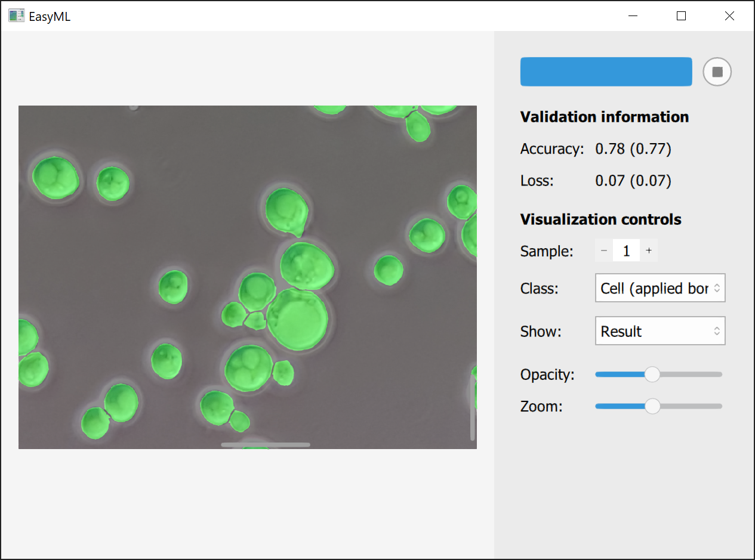Maximize the EasyML window
The width and height of the screenshot is (755, 560).
(x=681, y=16)
